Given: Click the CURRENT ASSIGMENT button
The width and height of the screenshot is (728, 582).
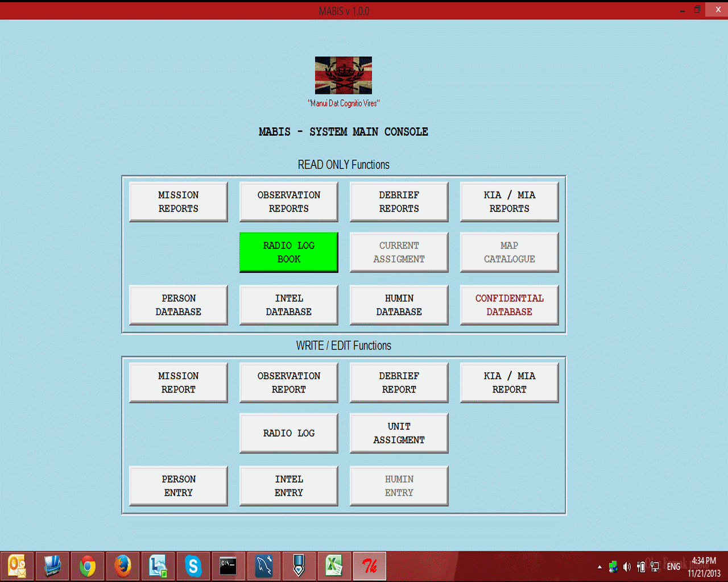Looking at the screenshot, I should tap(399, 252).
